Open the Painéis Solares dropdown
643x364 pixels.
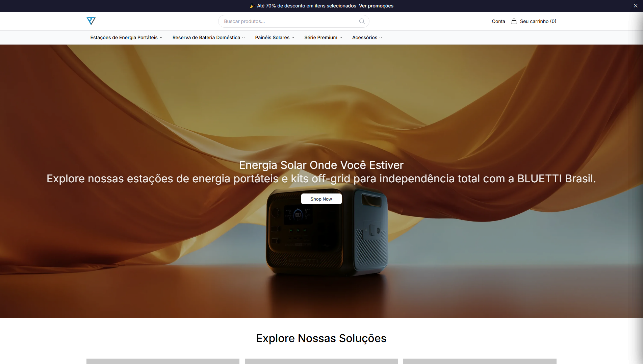275,37
